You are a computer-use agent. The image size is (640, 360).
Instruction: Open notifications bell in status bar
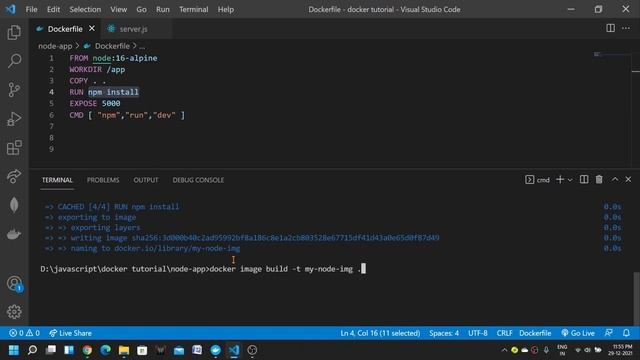click(627, 333)
